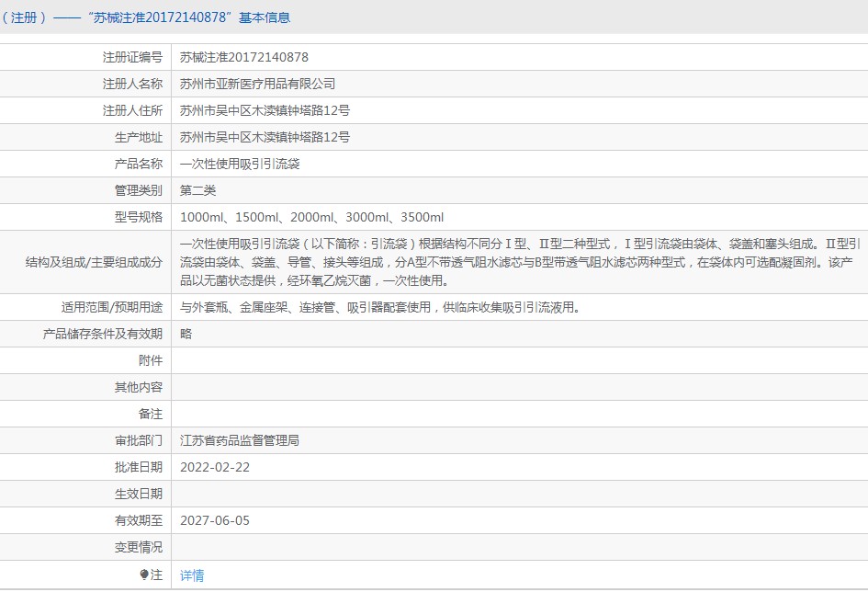Select product name 一次性使用吸引引流袋
This screenshot has width=868, height=592.
click(x=240, y=164)
